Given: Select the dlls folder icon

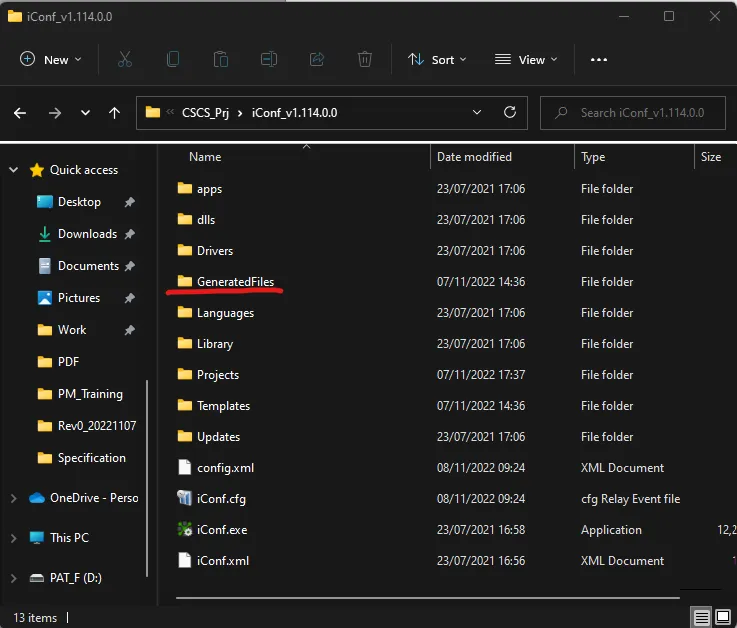Looking at the screenshot, I should pyautogui.click(x=185, y=220).
